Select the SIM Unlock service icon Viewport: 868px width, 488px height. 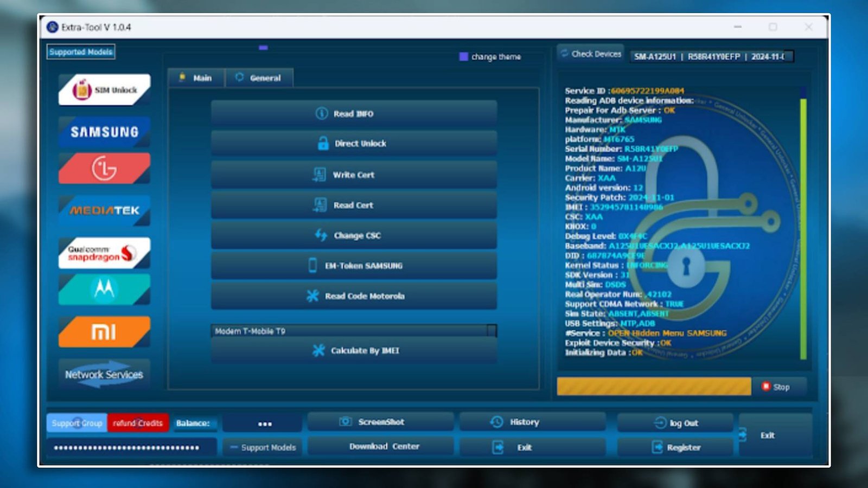(x=104, y=90)
